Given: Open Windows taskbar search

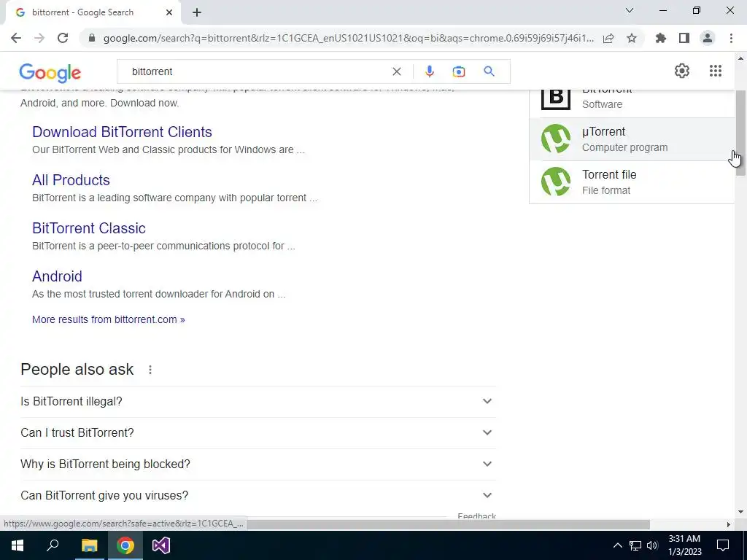Looking at the screenshot, I should tap(53, 545).
